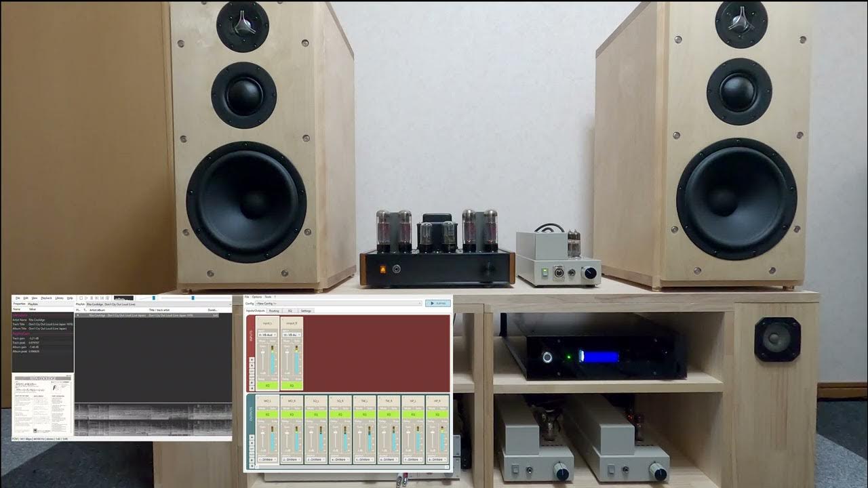Screen dimensions: 868x488
Task: Click the X icon in the OUTPUTS sidebar
Action: point(252,443)
